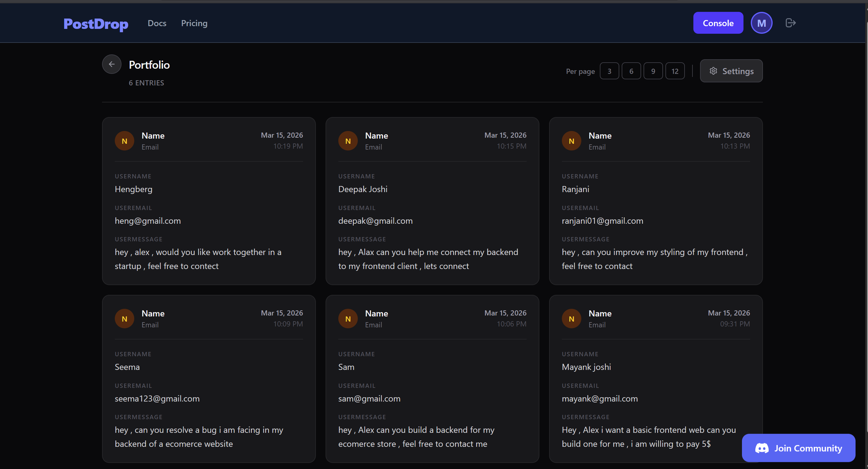Click email 'deepak@gmail.com'
This screenshot has width=868, height=469.
click(375, 221)
